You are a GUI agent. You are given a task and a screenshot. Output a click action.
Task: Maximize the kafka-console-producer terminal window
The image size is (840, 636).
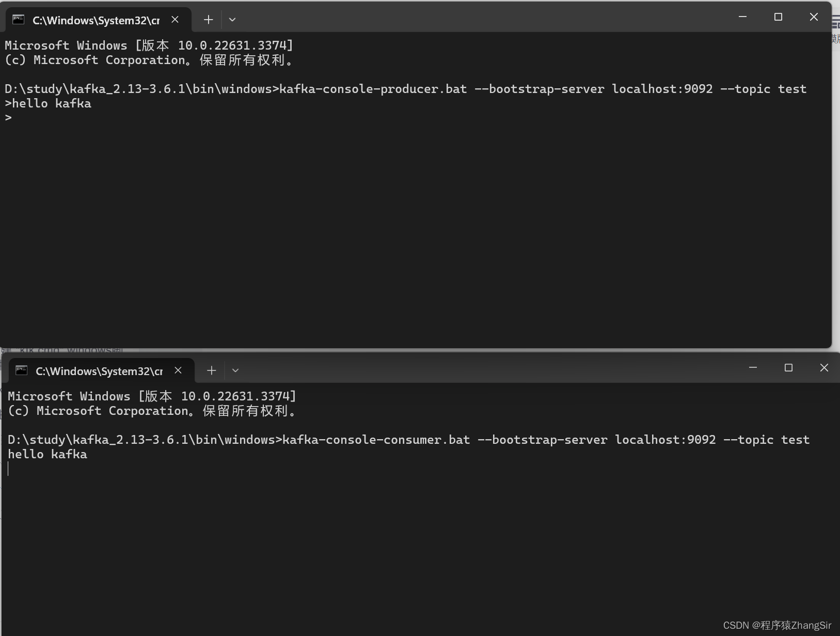pyautogui.click(x=778, y=17)
